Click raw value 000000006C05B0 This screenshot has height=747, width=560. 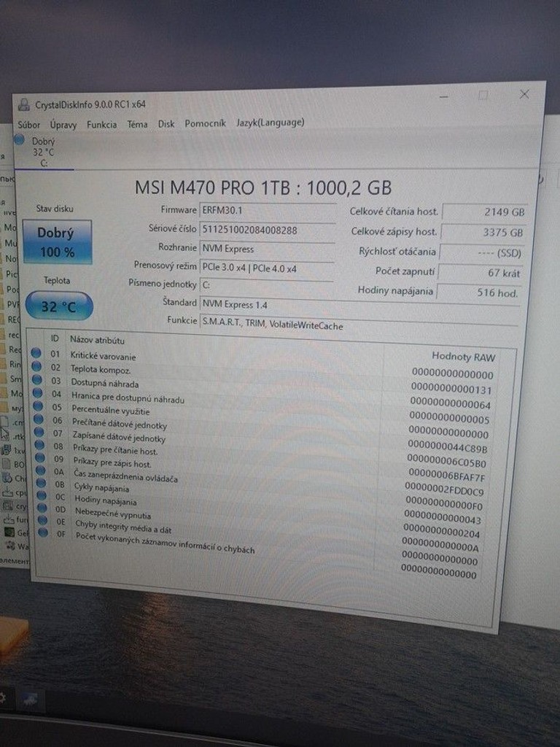(x=446, y=461)
